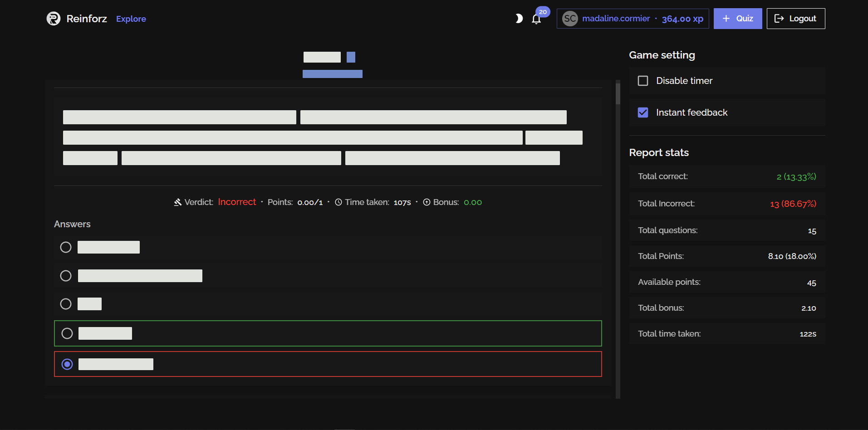Viewport: 868px width, 430px height.
Task: Click the verdict gavel icon
Action: click(x=178, y=202)
